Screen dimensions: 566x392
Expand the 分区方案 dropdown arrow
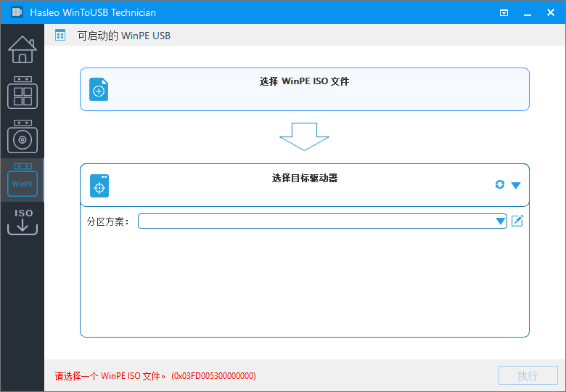[x=500, y=221]
